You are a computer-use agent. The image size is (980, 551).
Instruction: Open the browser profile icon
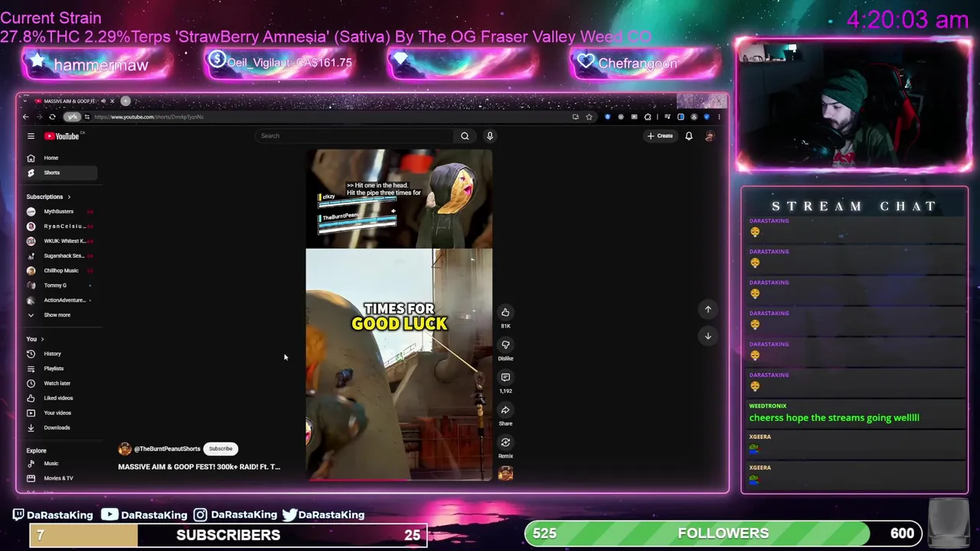[x=694, y=117]
